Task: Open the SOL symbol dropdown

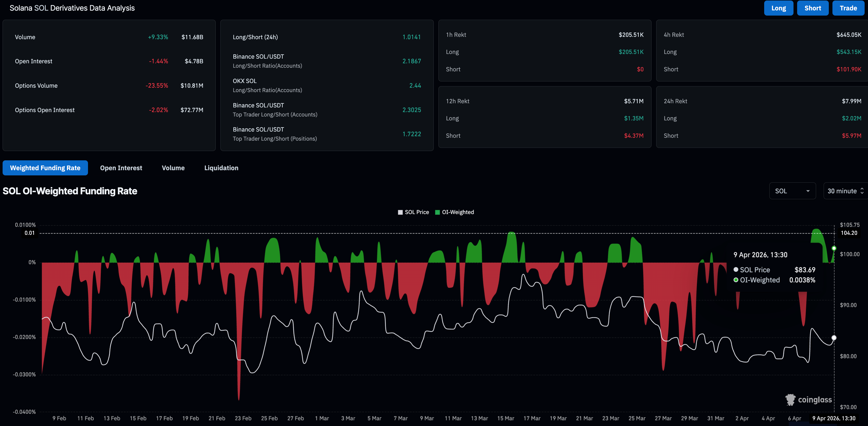Action: pos(792,191)
